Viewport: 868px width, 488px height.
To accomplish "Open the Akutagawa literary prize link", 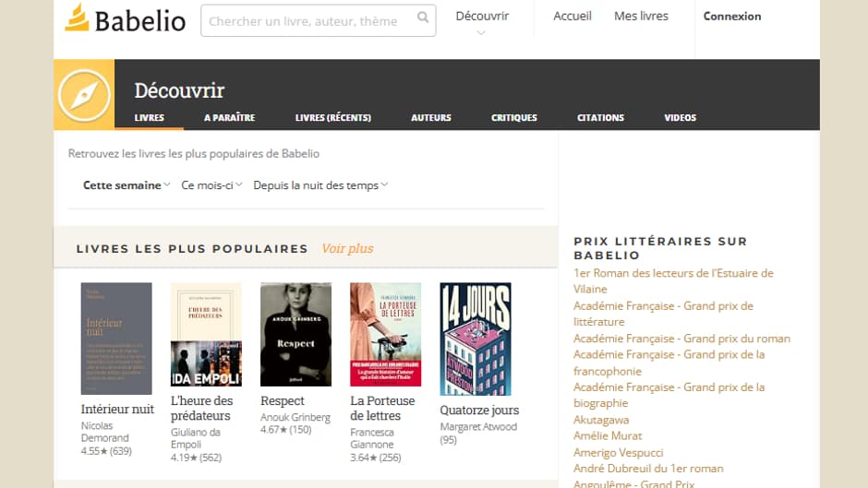I will [601, 420].
